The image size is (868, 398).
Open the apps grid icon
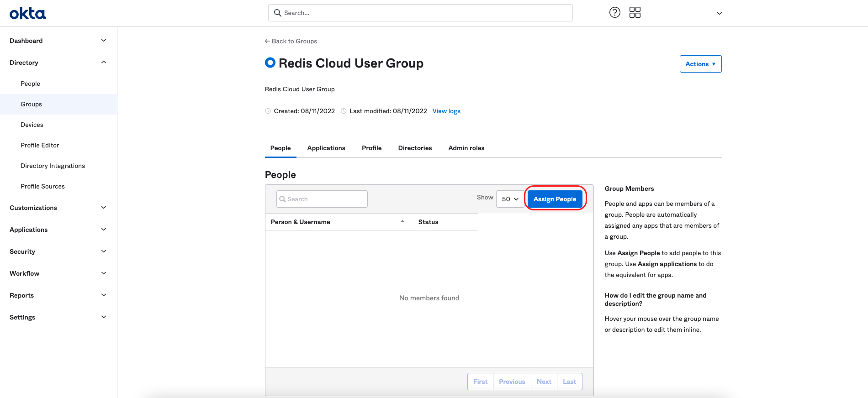tap(635, 13)
